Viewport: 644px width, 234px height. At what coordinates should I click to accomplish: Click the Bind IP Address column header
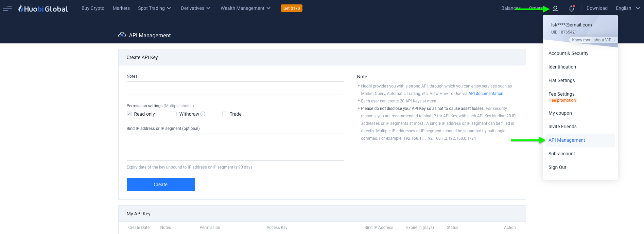coord(379,228)
